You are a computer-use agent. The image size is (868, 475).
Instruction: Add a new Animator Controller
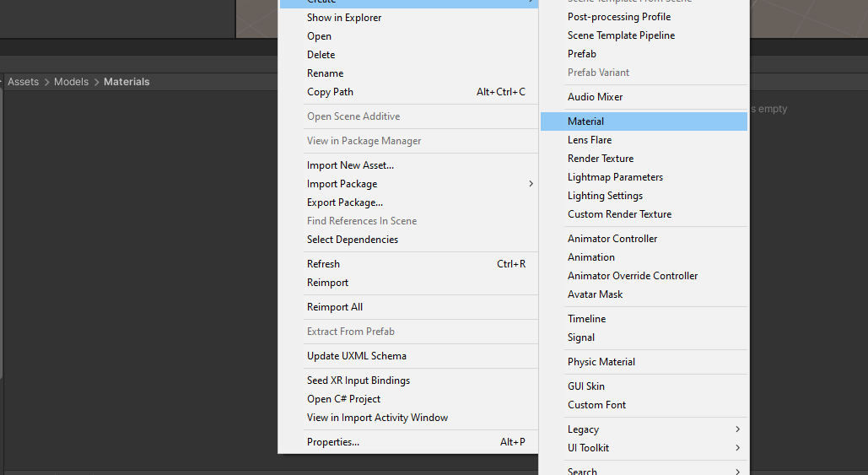click(x=612, y=239)
